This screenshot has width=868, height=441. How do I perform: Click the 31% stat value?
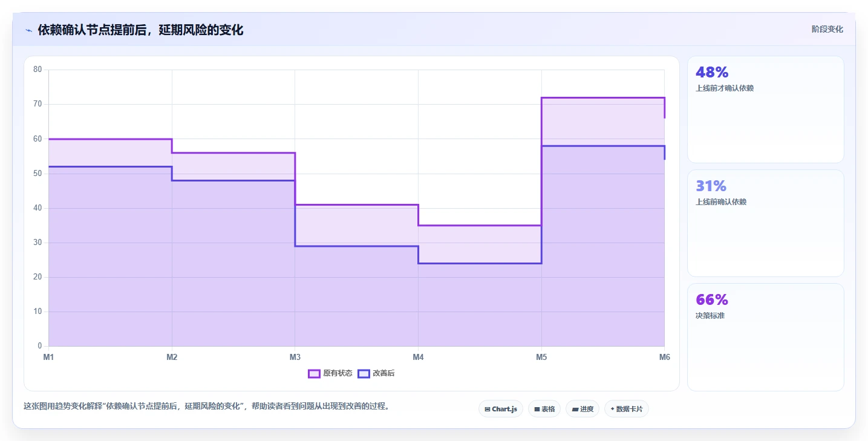711,186
